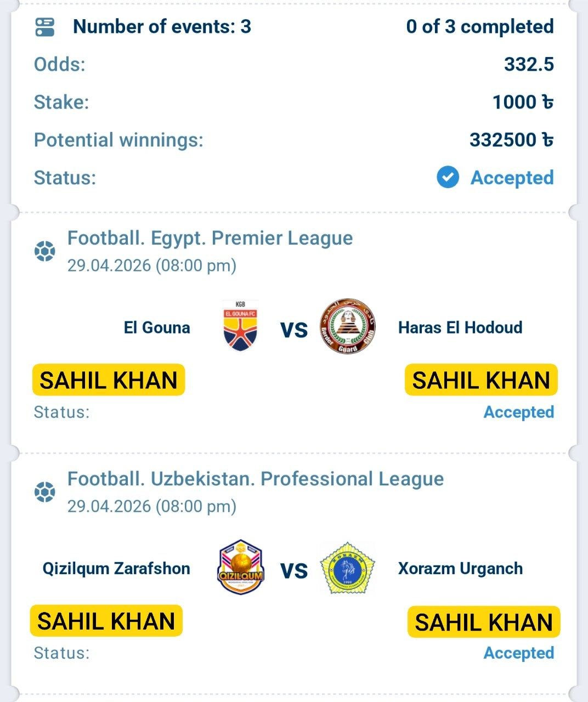Tap the Haras El Hodoud team name
The image size is (588, 702).
coord(460,327)
